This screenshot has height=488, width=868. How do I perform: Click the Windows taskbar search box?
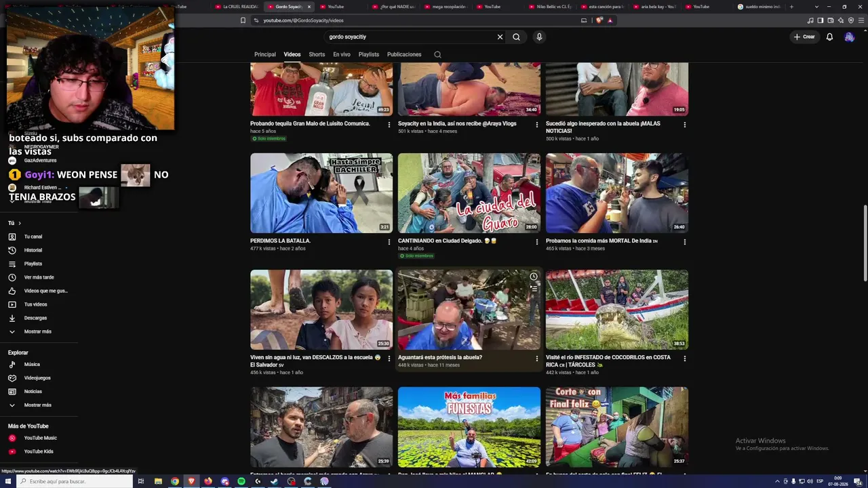[74, 481]
